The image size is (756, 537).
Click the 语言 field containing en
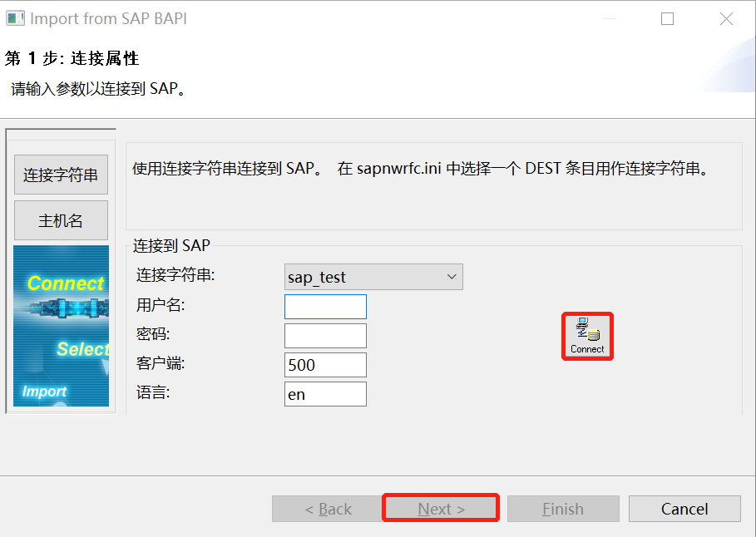point(325,393)
